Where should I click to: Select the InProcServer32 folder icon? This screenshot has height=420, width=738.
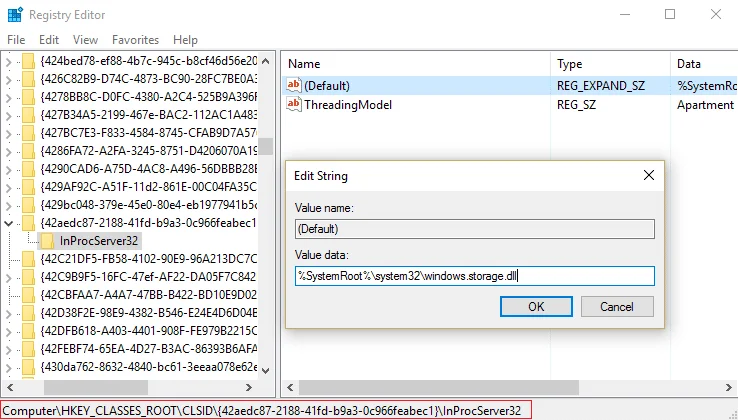[x=47, y=241]
